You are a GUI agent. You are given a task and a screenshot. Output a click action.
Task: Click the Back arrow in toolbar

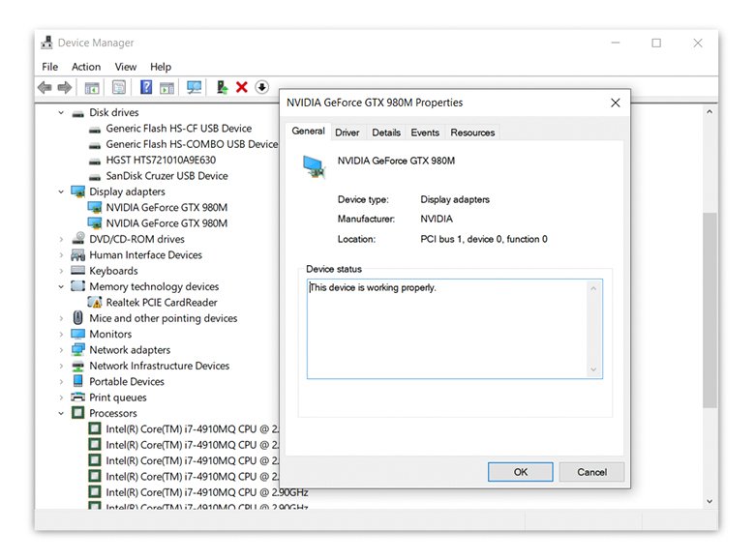(x=45, y=88)
